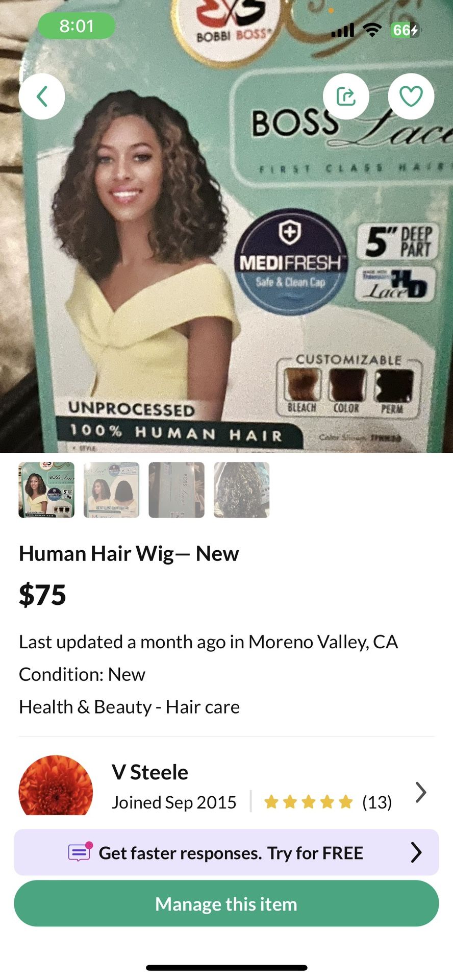
Task: Tap the main wig product photo
Action: tap(226, 255)
